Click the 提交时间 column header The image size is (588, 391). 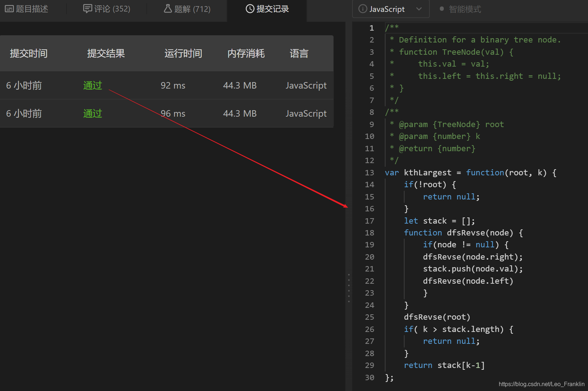[29, 53]
